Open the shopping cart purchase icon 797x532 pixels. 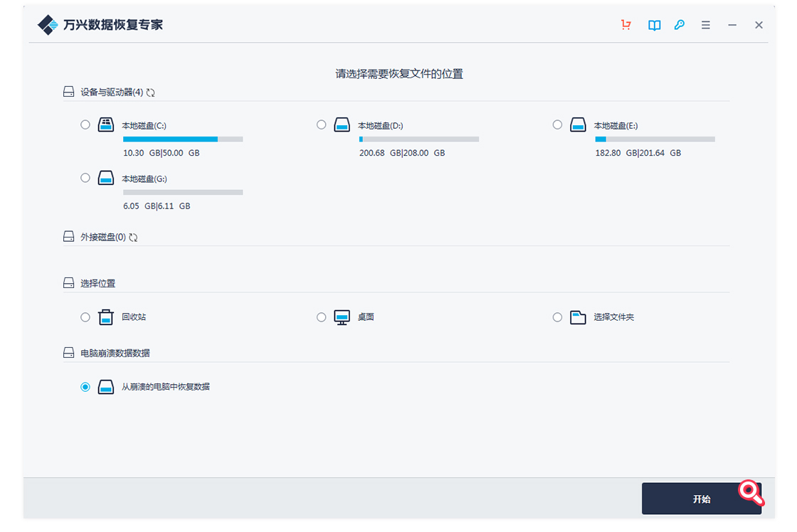[626, 25]
